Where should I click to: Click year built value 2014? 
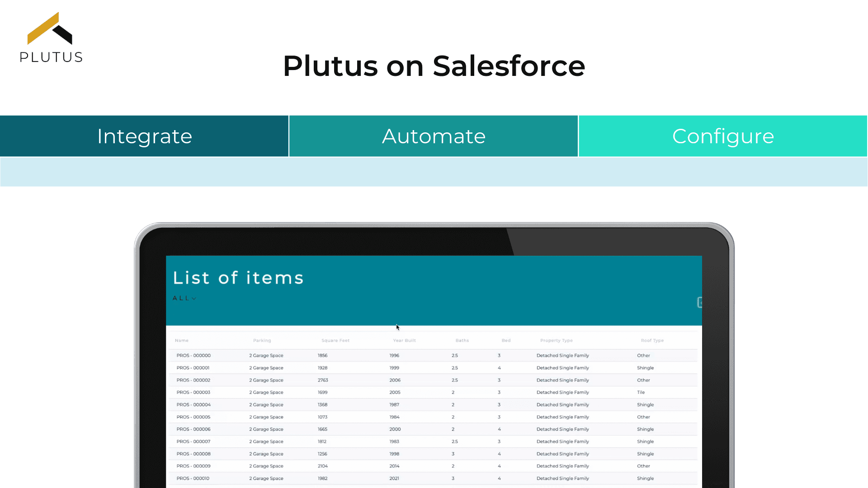pyautogui.click(x=394, y=466)
